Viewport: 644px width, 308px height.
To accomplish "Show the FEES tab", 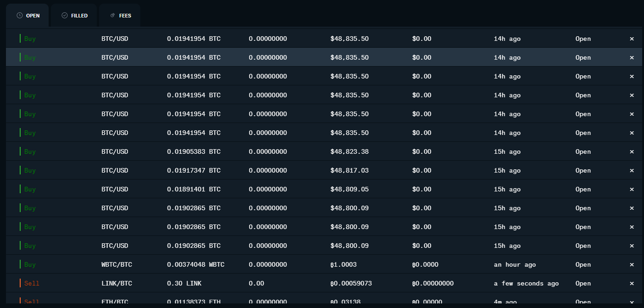I will click(x=120, y=16).
